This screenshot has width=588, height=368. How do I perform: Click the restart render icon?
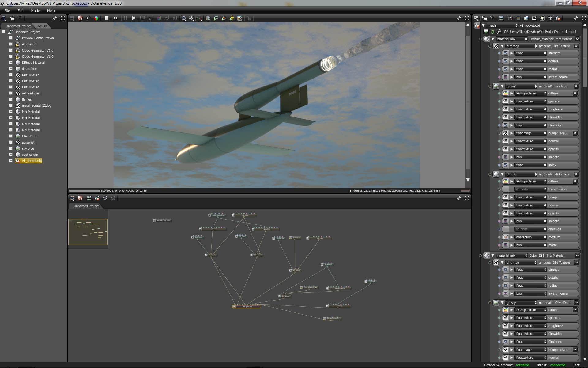pos(115,18)
